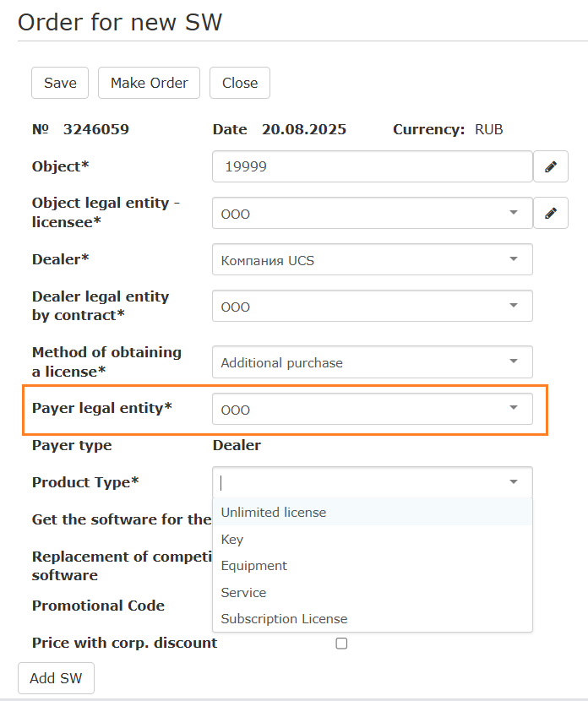Choose Subscription License option
588x701 pixels.
(x=284, y=619)
